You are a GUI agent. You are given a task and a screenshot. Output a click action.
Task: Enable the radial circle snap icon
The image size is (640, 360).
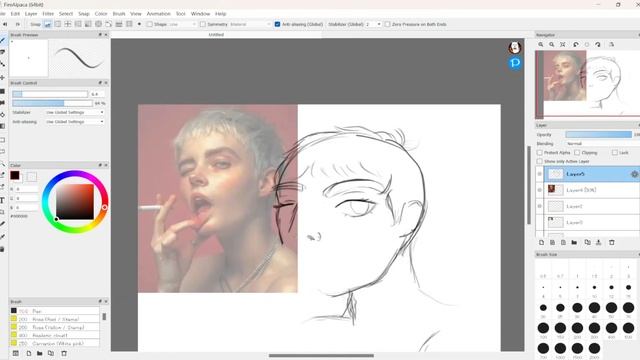[98, 24]
